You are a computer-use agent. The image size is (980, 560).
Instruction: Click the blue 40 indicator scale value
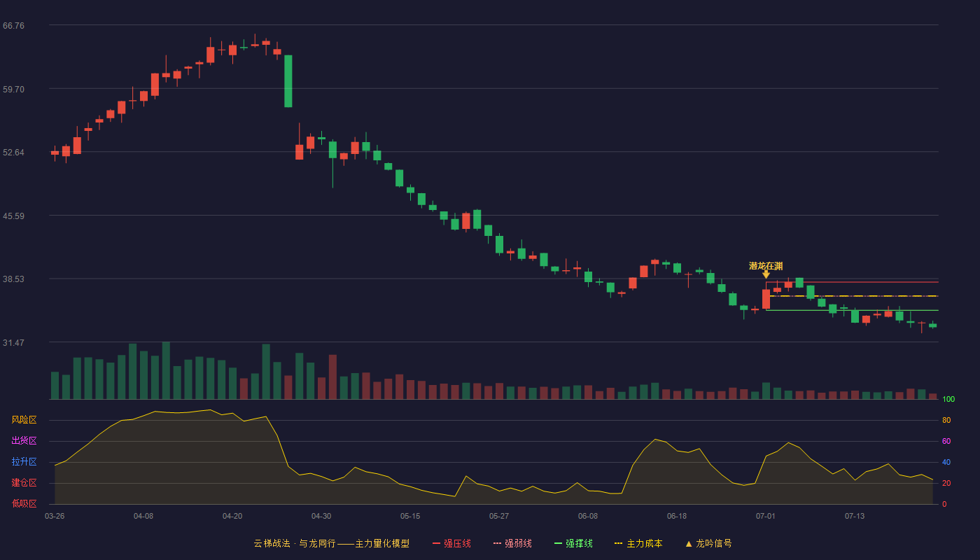[x=946, y=463]
